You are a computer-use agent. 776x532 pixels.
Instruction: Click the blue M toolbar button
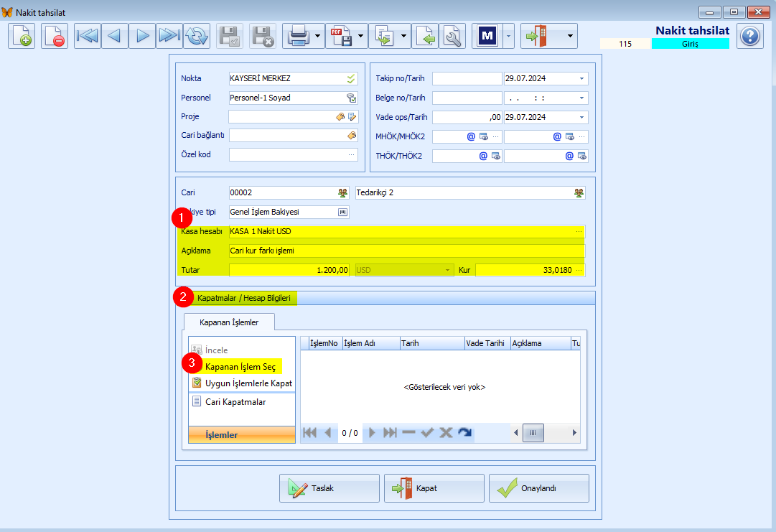tap(487, 36)
